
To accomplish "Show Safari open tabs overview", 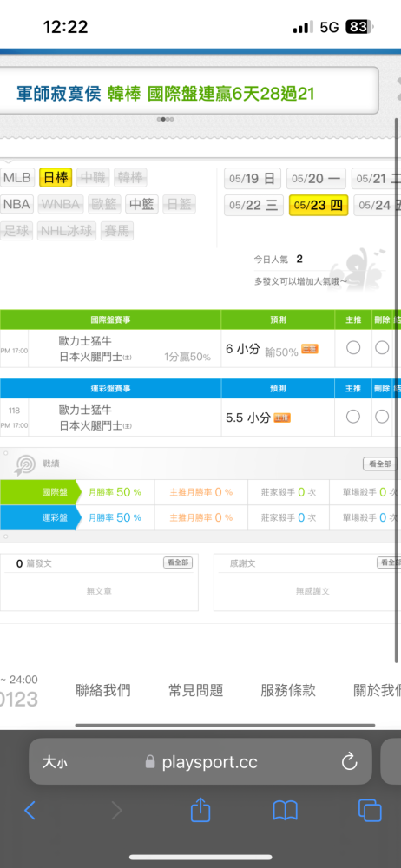I will pyautogui.click(x=370, y=811).
